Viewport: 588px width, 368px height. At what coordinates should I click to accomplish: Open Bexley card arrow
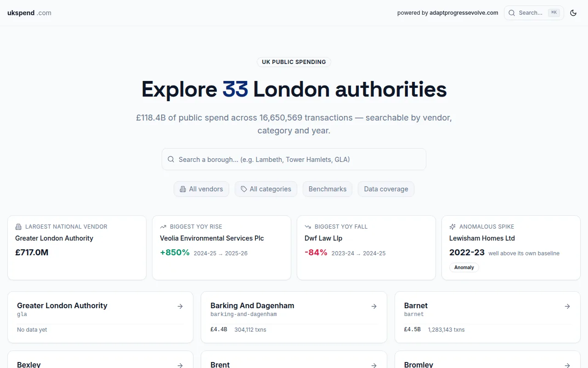180,365
